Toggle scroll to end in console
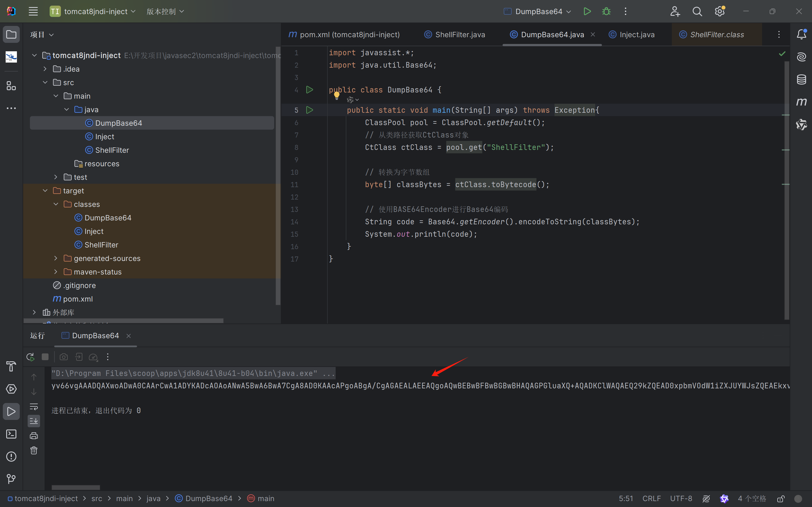812x507 pixels. coord(34,421)
